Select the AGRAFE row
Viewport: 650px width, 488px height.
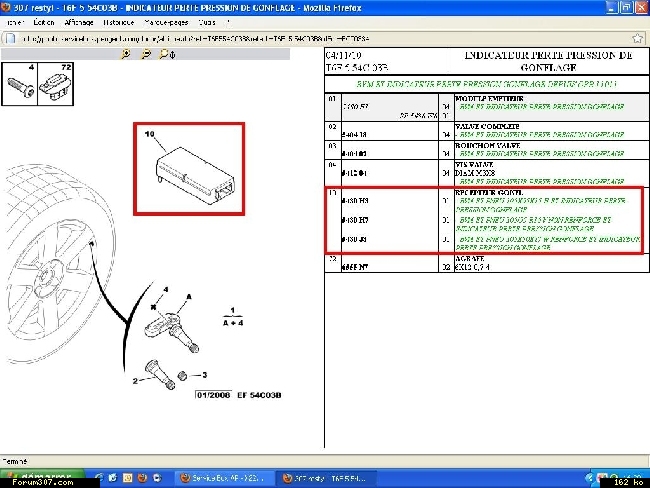pyautogui.click(x=487, y=263)
